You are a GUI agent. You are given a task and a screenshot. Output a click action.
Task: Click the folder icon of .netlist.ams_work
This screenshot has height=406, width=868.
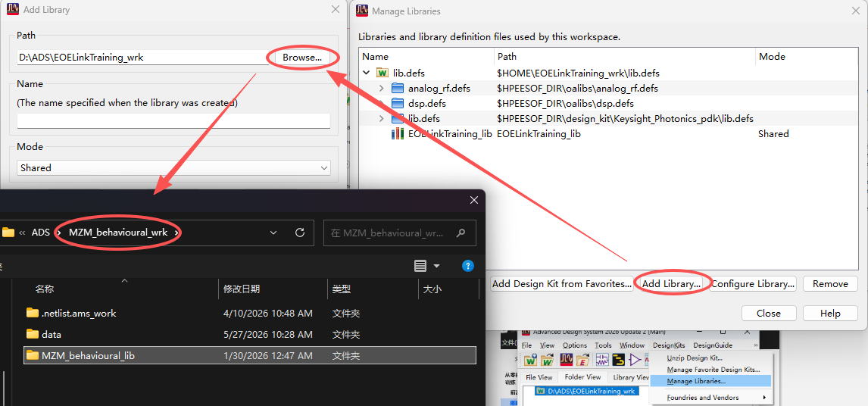[33, 313]
